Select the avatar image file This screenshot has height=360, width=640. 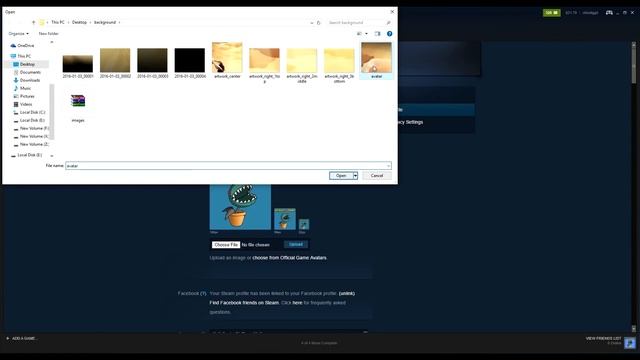(376, 60)
